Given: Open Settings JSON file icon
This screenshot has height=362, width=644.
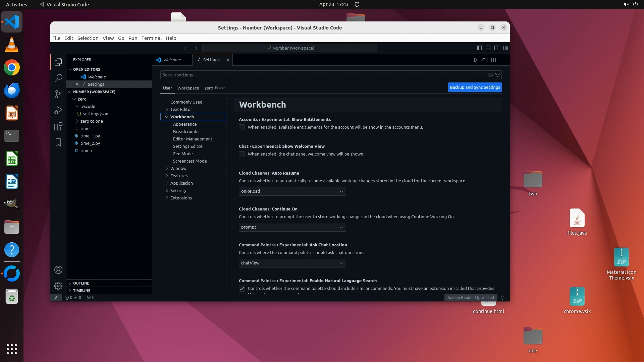Looking at the screenshot, I should tap(485, 60).
